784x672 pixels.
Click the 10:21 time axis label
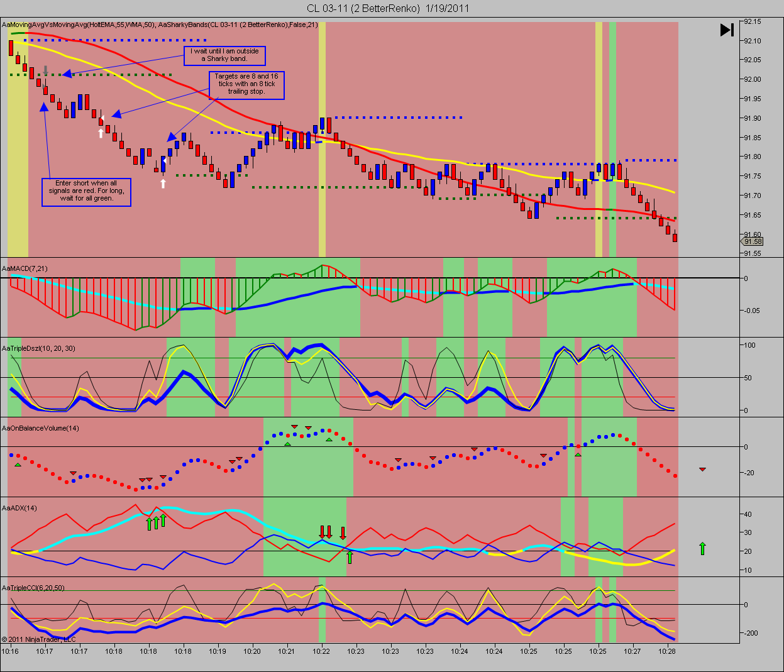click(287, 651)
